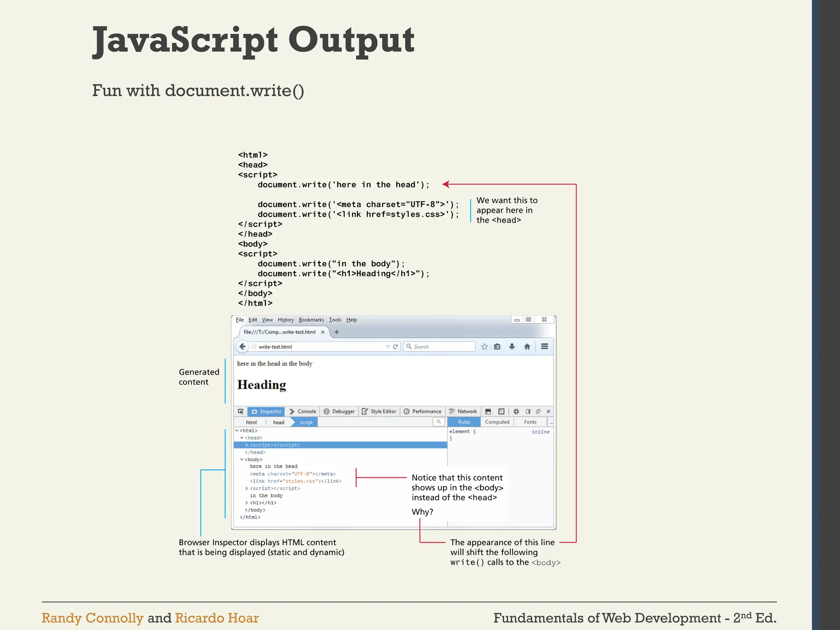Viewport: 840px width, 630px height.
Task: Pick an element with the node picker icon
Action: pyautogui.click(x=241, y=411)
